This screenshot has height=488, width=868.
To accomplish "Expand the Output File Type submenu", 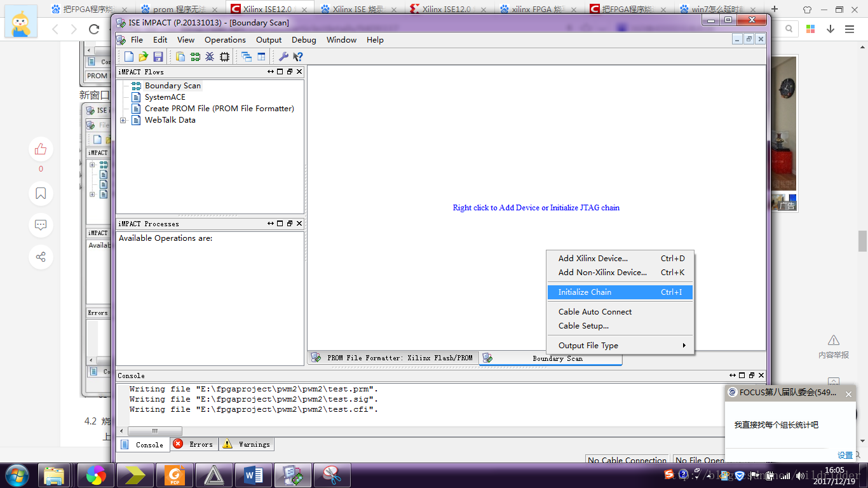I will point(621,346).
